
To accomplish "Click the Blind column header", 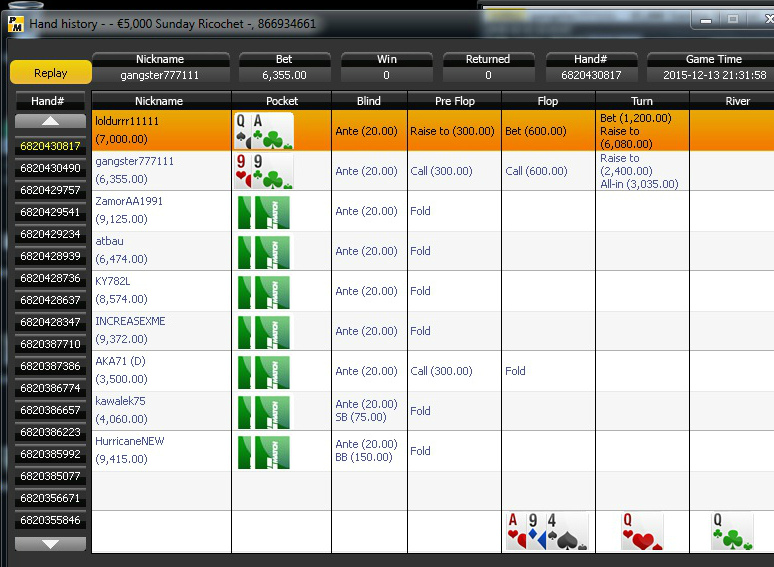I will pos(369,101).
